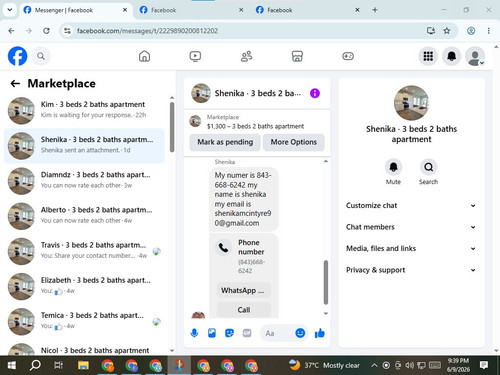Screen dimensions: 500x375
Task: Go back with the Marketplace arrow
Action: pyautogui.click(x=15, y=83)
